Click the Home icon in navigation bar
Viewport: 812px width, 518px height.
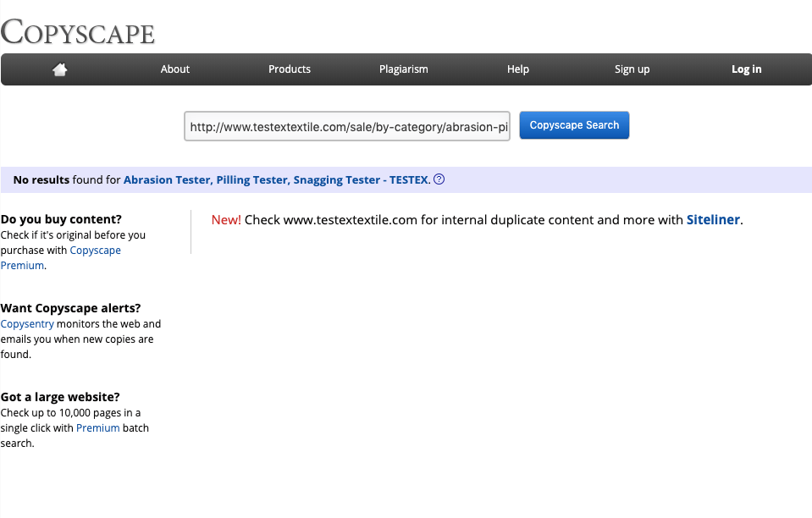[x=60, y=69]
